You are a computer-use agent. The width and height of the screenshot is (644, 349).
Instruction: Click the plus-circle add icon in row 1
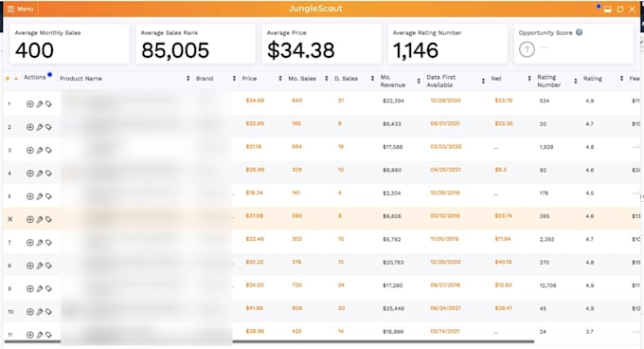30,104
